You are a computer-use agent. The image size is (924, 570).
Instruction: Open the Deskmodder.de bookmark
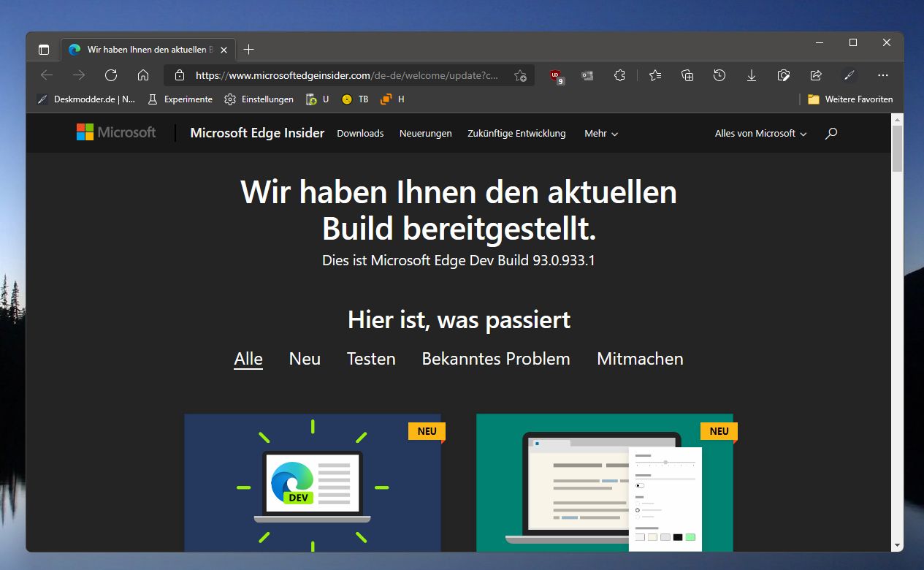pyautogui.click(x=86, y=99)
